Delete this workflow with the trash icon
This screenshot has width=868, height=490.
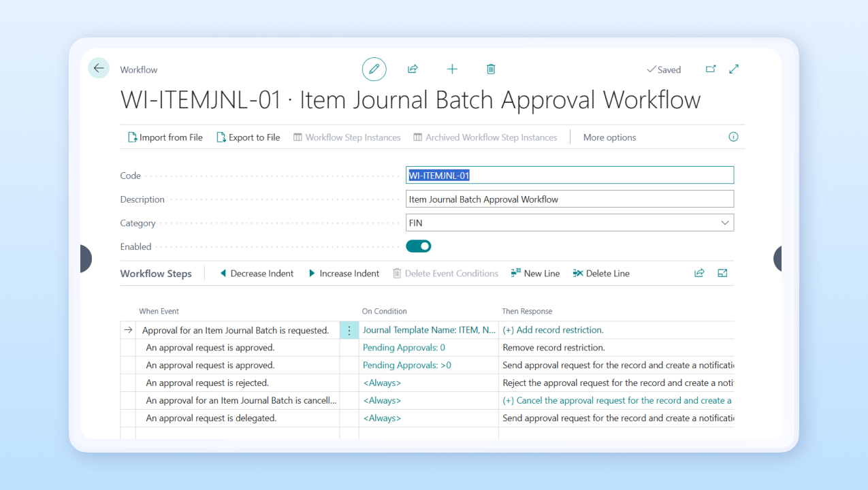pos(491,69)
